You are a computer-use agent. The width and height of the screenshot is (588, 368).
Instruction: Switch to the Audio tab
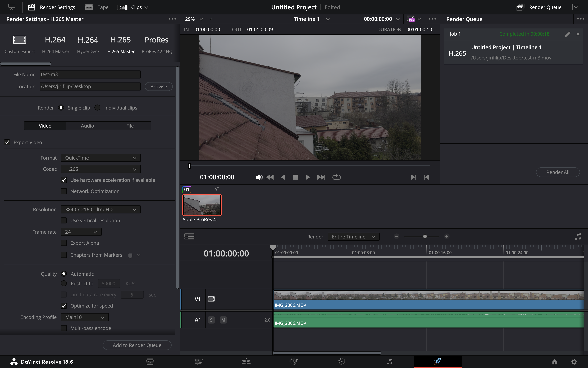click(87, 126)
